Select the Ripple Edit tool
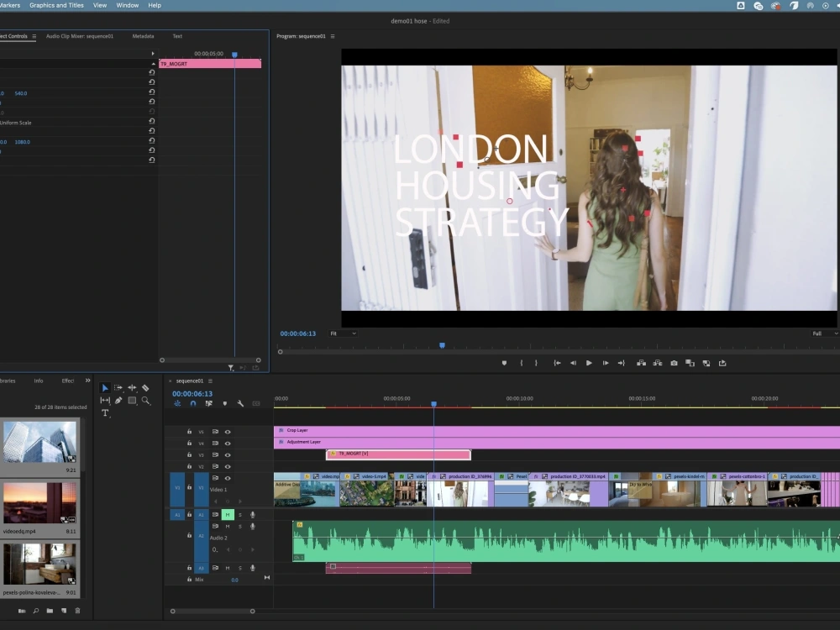Viewport: 840px width, 630px height. pyautogui.click(x=132, y=388)
